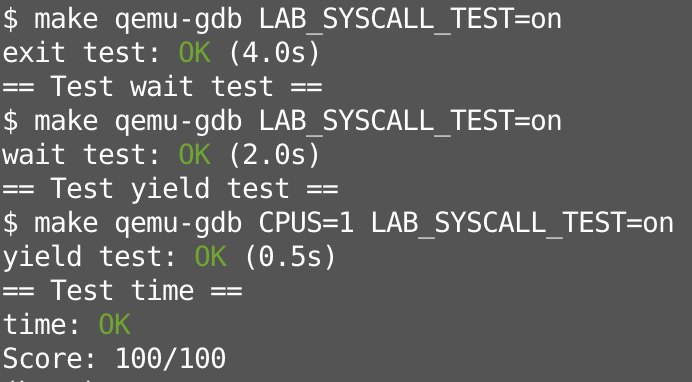The height and width of the screenshot is (382, 692).
Task: Click the green OK after time:
Action: pyautogui.click(x=114, y=325)
